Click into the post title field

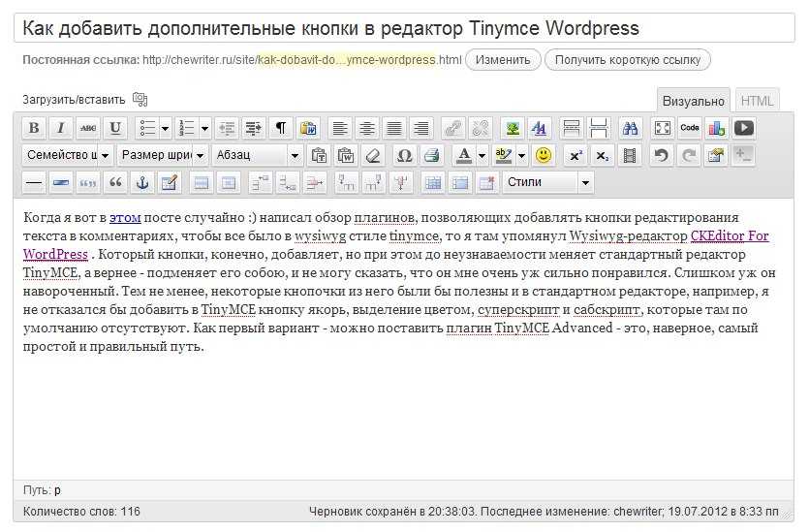tap(404, 28)
